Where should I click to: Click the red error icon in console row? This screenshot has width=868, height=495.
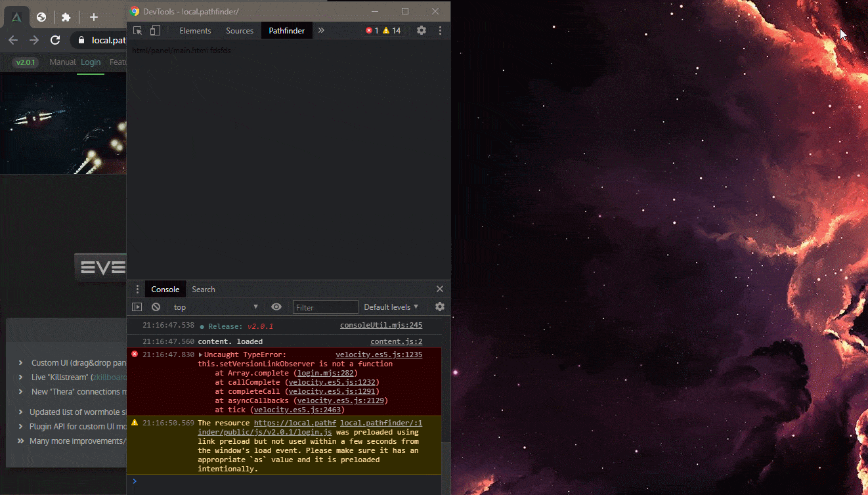tap(135, 355)
